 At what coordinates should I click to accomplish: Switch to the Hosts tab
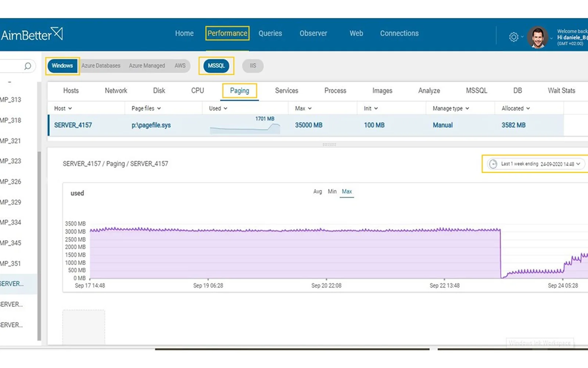71,91
